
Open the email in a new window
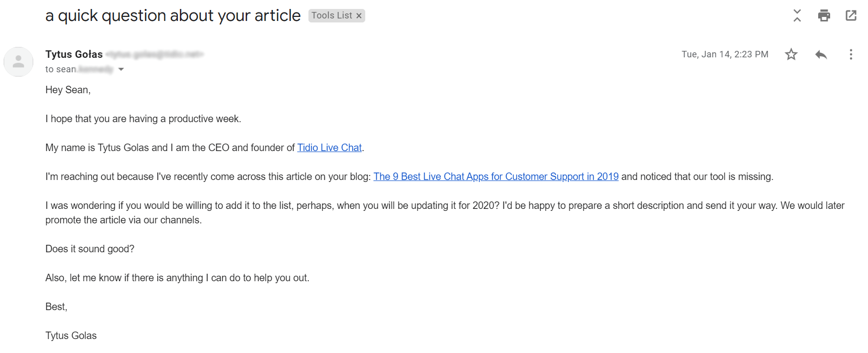pos(851,15)
